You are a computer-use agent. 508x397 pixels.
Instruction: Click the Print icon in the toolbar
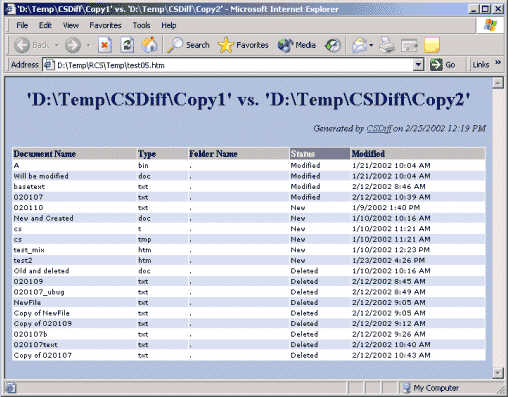pyautogui.click(x=387, y=45)
